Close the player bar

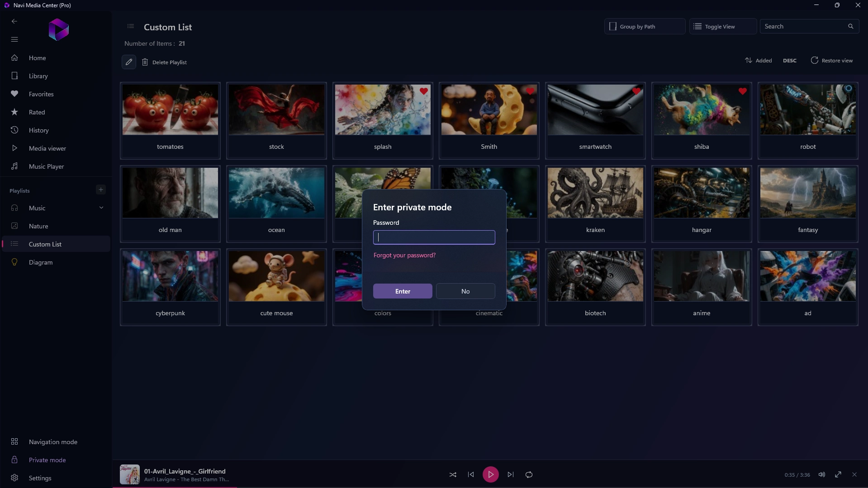[854, 474]
